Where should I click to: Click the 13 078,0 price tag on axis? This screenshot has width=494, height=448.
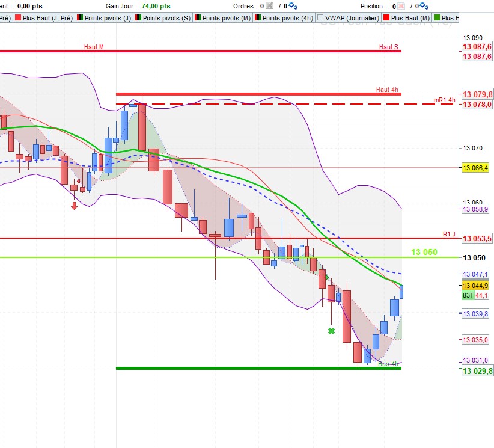477,105
